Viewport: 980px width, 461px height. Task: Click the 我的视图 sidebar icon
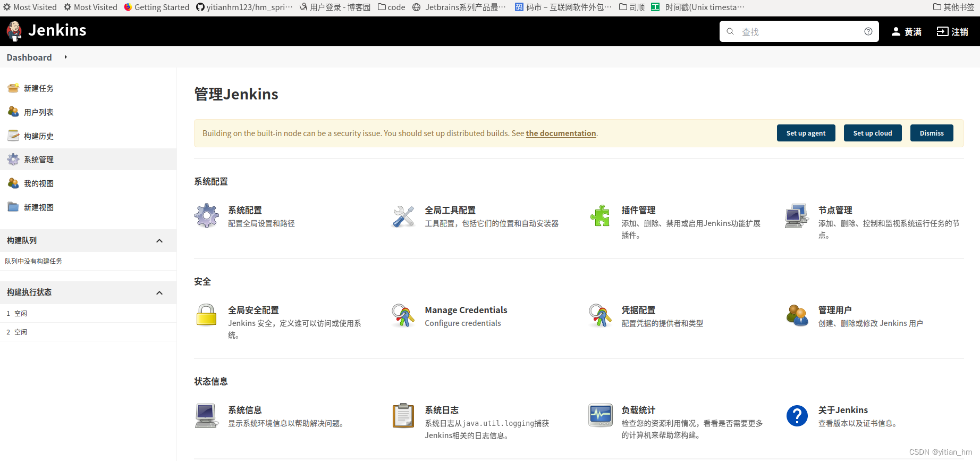pos(13,183)
